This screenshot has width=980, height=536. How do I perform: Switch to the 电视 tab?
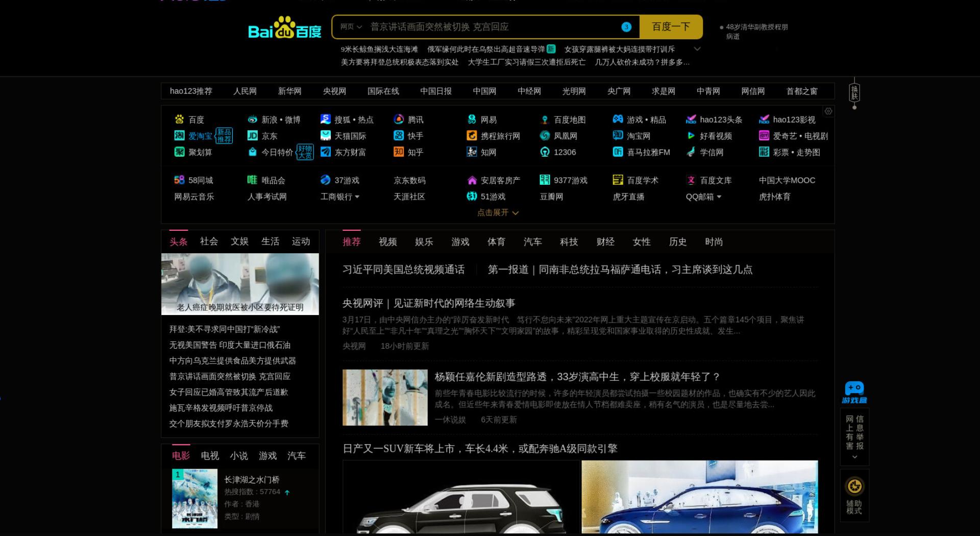coord(210,456)
